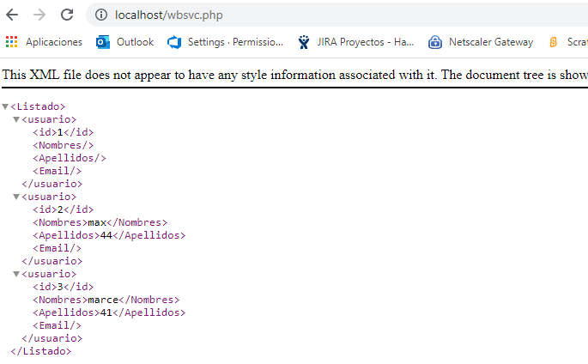
Task: Collapse the Listado root node
Action: coord(5,107)
